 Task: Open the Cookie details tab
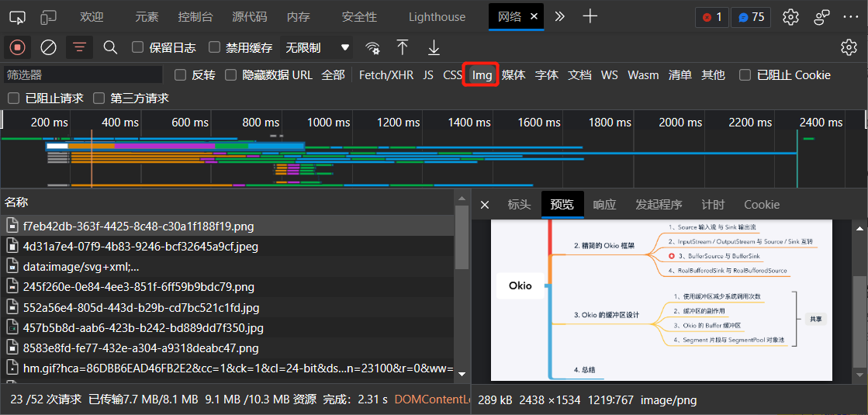pos(762,205)
